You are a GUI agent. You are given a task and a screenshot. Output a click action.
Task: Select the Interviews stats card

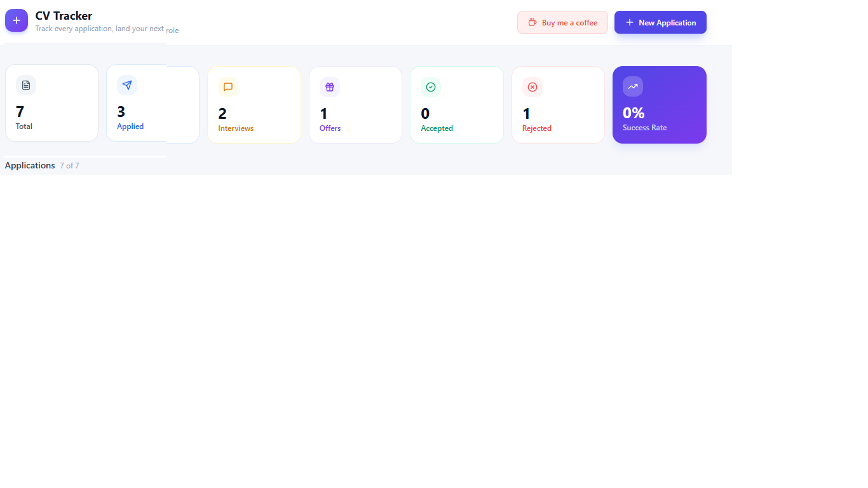(254, 104)
